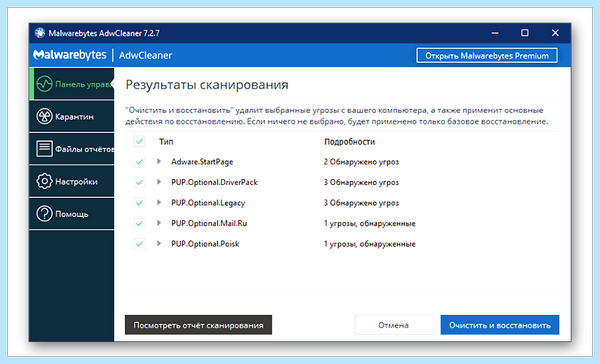Click the report files document icon
Image resolution: width=600 pixels, height=364 pixels.
pos(44,149)
